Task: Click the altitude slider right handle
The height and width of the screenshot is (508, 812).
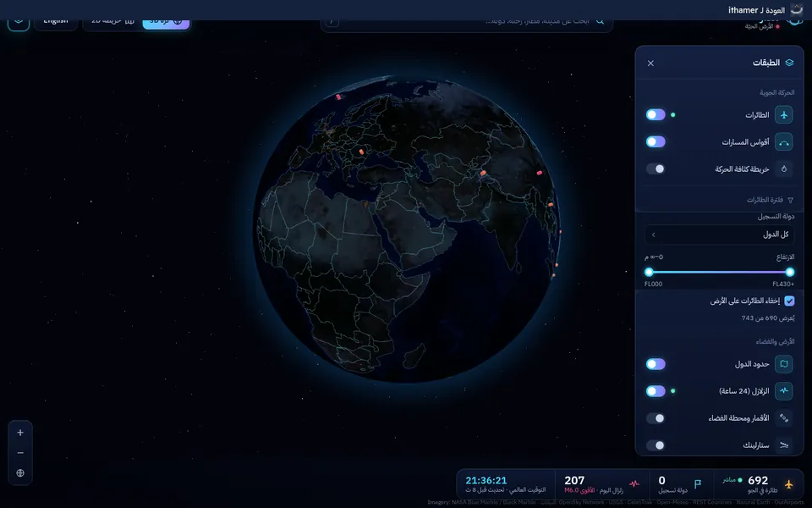Action: point(790,272)
